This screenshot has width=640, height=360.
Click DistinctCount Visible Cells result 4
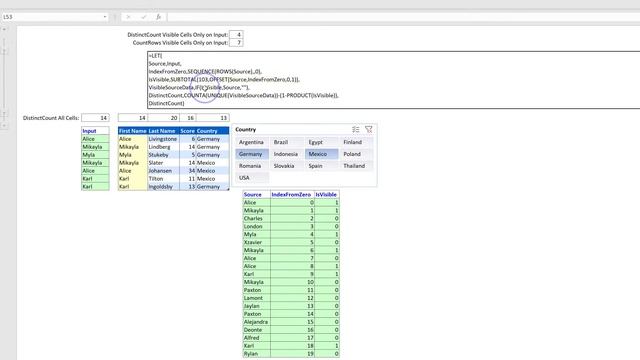tap(236, 35)
